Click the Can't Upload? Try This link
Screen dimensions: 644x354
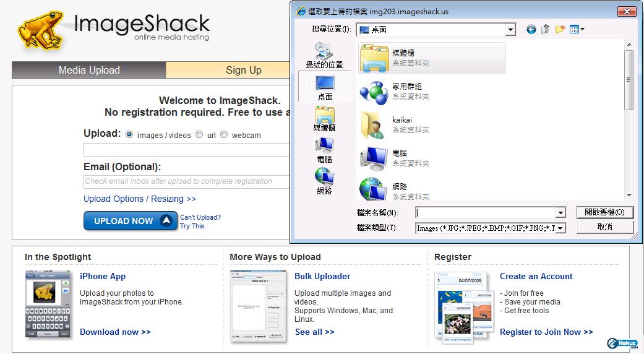point(200,222)
